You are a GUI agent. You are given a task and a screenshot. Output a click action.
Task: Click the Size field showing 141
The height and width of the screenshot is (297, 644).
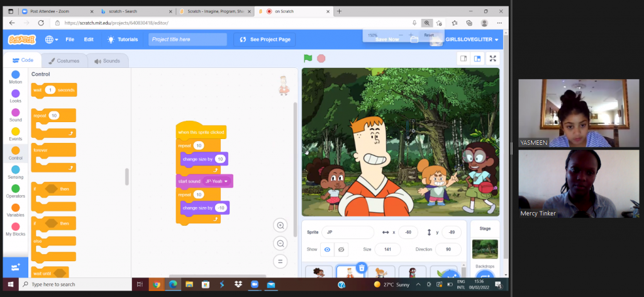click(387, 249)
